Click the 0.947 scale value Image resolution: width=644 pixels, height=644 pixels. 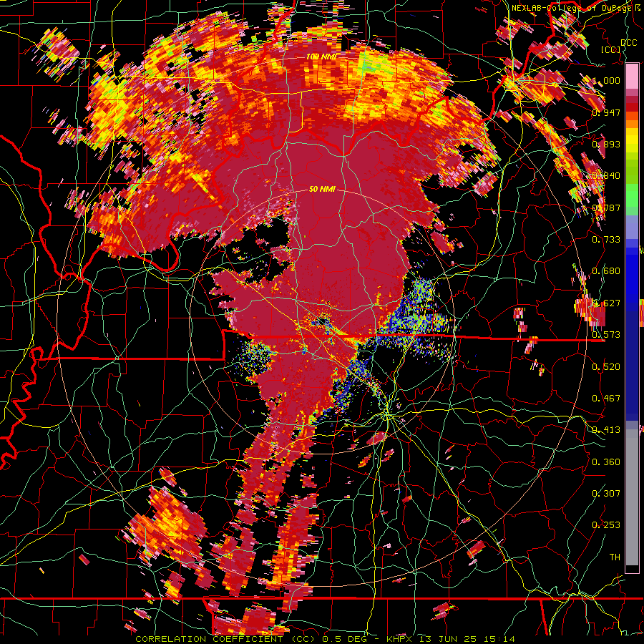pos(606,112)
